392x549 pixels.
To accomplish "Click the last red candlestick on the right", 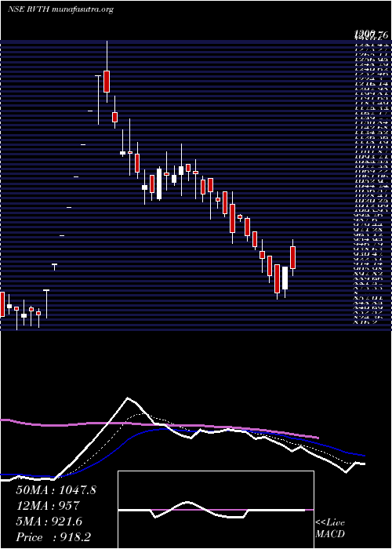I will [293, 258].
